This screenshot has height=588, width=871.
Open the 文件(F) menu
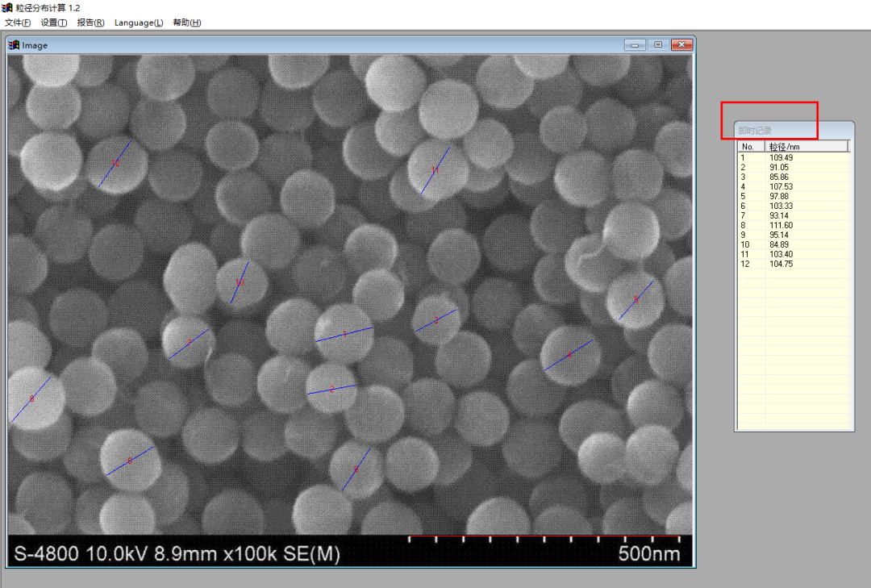tap(18, 23)
